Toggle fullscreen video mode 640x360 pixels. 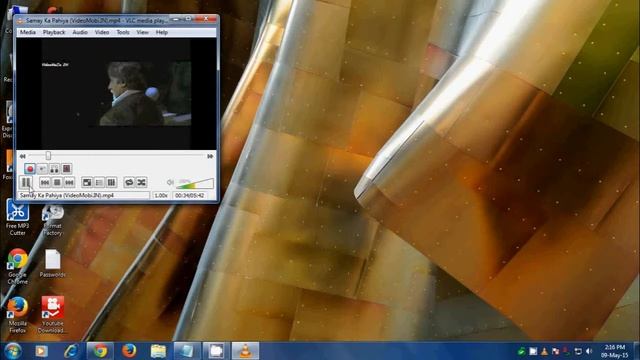(x=87, y=182)
